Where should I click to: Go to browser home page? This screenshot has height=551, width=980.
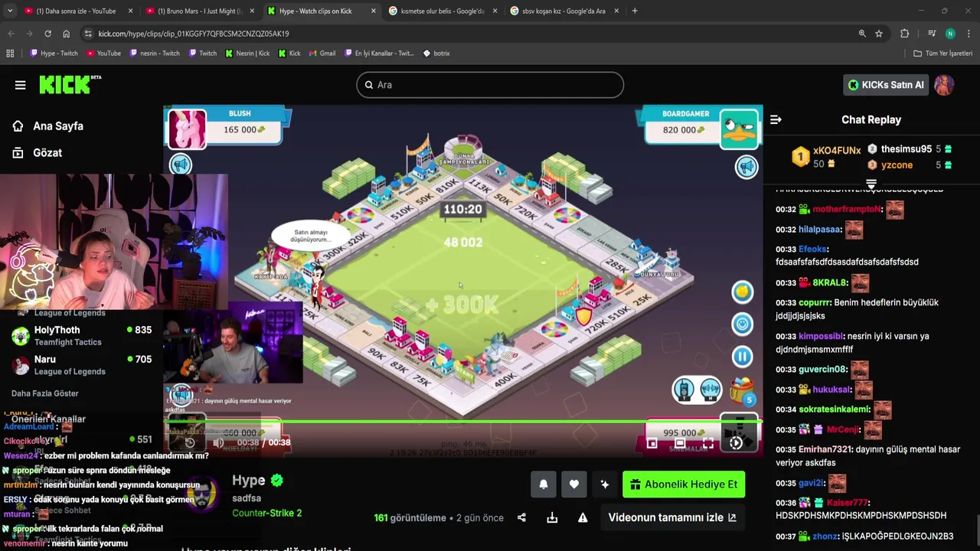[x=67, y=34]
